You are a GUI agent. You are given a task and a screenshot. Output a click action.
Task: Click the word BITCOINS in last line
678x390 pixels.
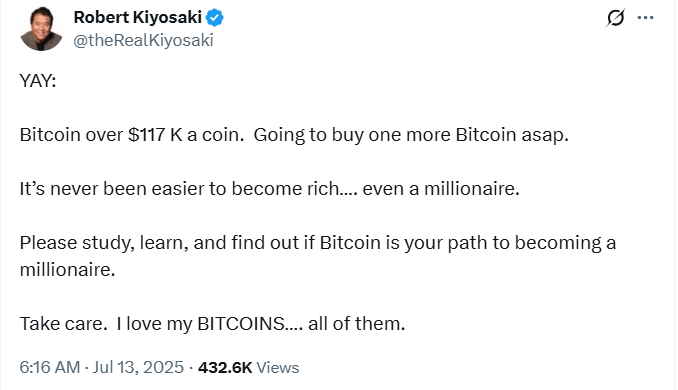(x=241, y=324)
